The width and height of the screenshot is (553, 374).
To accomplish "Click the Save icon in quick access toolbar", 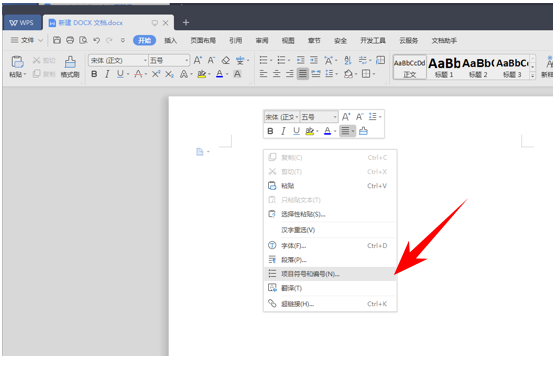I will point(57,40).
